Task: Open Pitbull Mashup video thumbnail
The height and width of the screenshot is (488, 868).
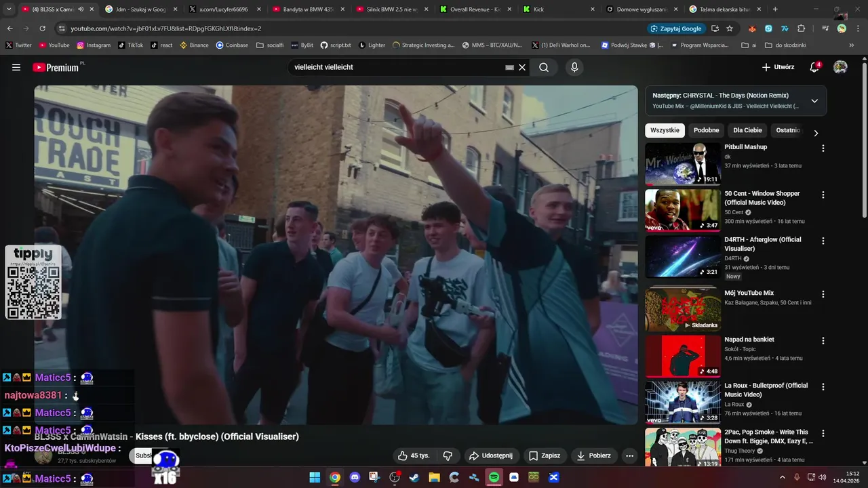Action: tap(683, 163)
